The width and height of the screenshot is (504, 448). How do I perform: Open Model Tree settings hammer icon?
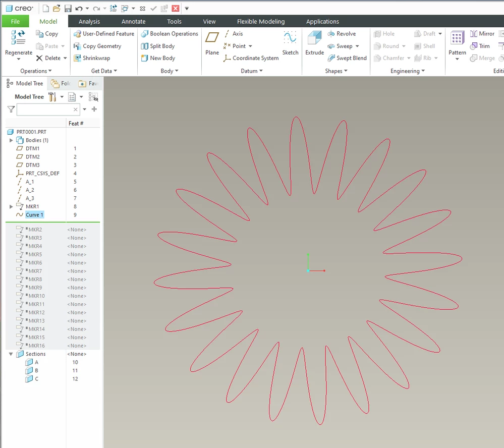52,97
